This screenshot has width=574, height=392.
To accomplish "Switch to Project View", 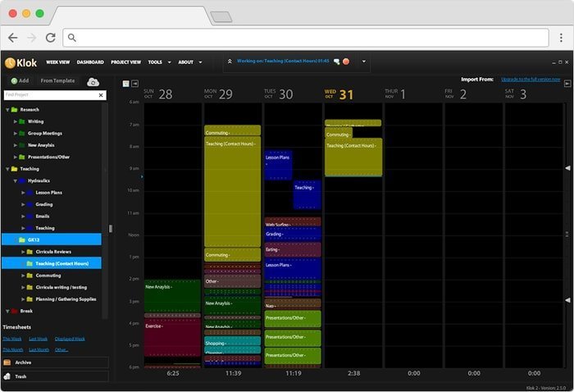I will click(125, 62).
